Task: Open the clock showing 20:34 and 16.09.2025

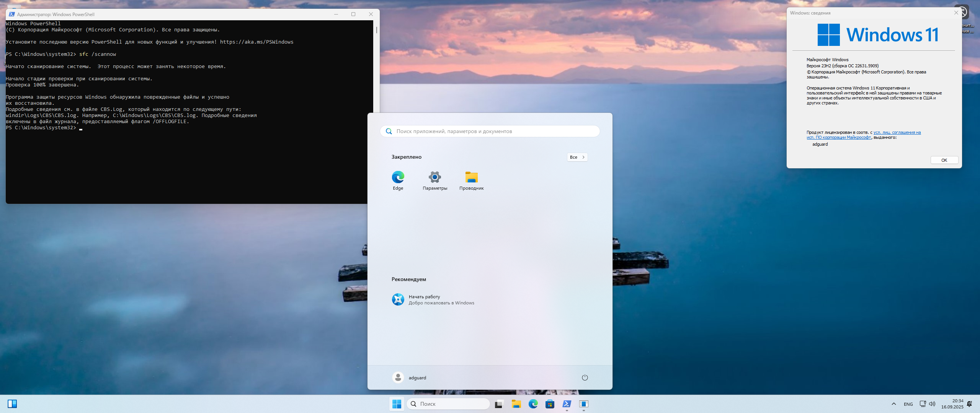Action: coord(952,404)
